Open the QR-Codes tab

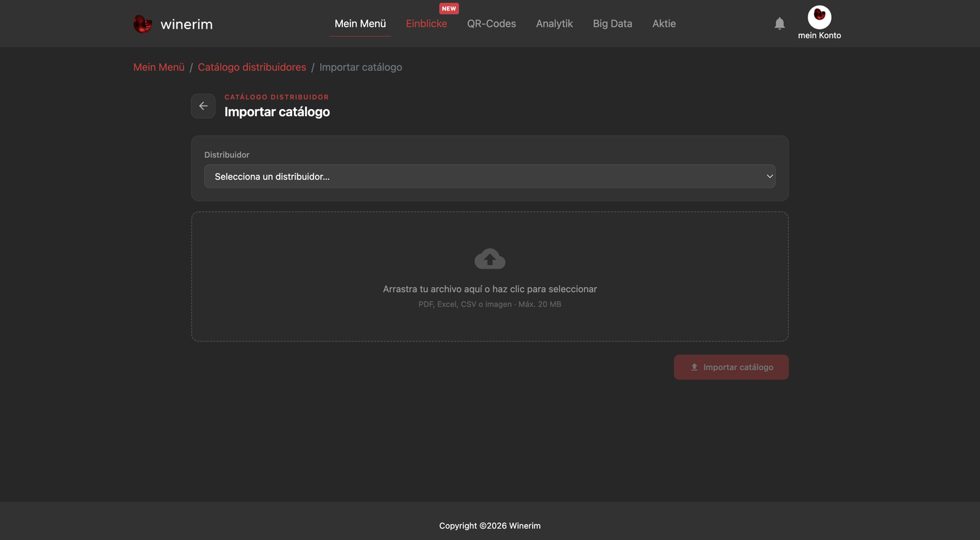(x=491, y=24)
